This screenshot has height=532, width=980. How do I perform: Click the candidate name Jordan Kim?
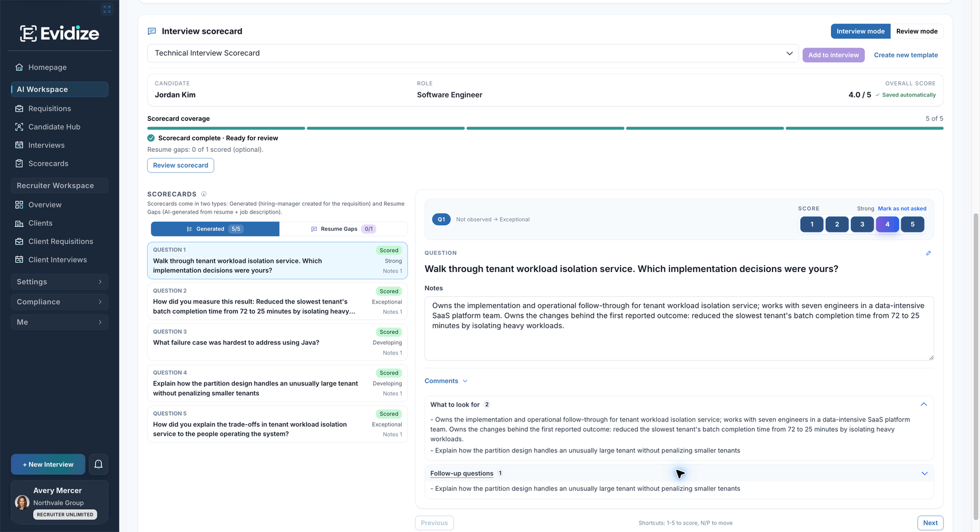[175, 95]
